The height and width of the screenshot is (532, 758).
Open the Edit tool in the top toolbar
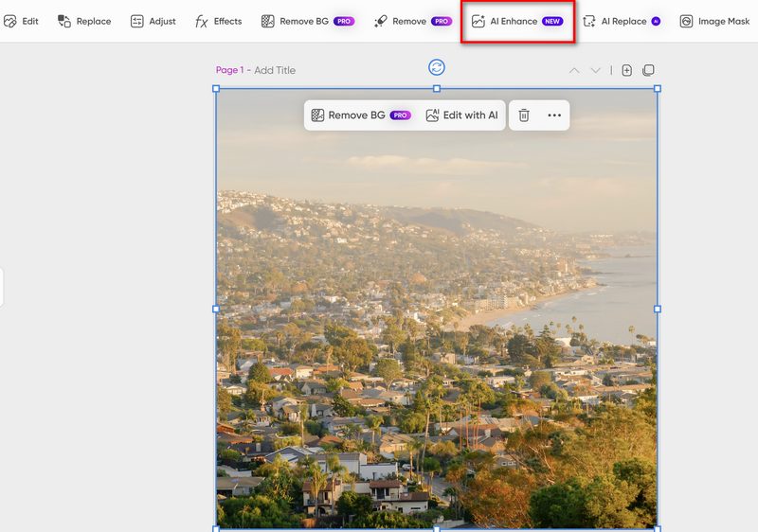pyautogui.click(x=22, y=21)
